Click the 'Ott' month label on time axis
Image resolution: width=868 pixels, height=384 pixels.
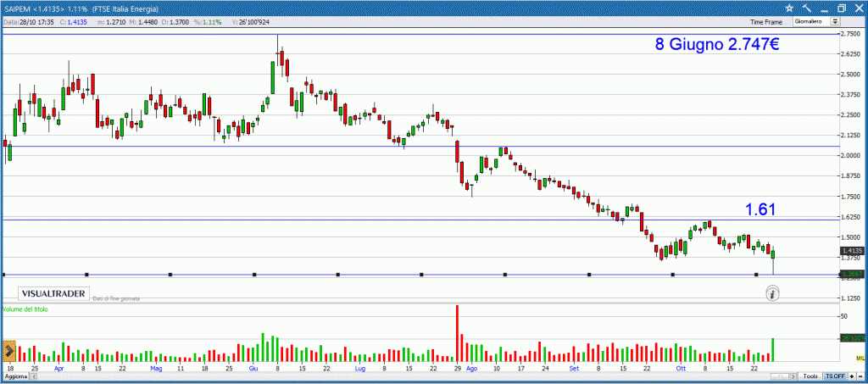tap(680, 368)
